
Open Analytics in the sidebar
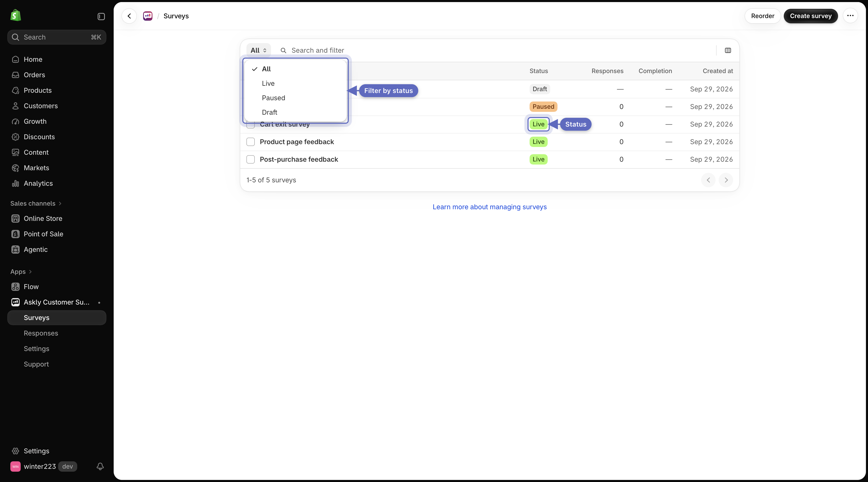(57, 183)
